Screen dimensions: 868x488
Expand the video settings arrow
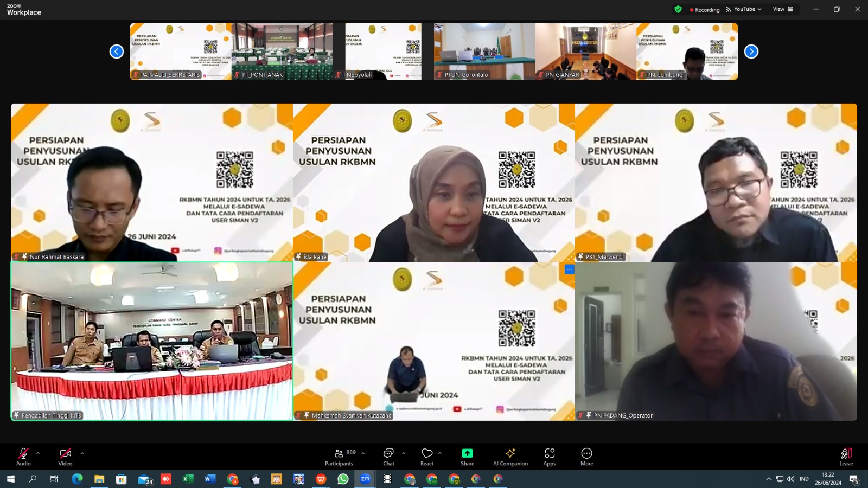[82, 453]
